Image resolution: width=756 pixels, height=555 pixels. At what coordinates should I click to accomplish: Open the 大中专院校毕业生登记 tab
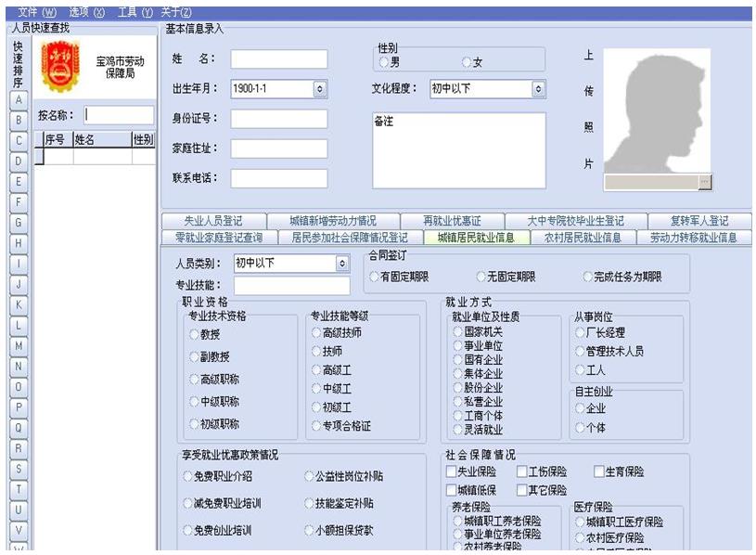coord(576,221)
